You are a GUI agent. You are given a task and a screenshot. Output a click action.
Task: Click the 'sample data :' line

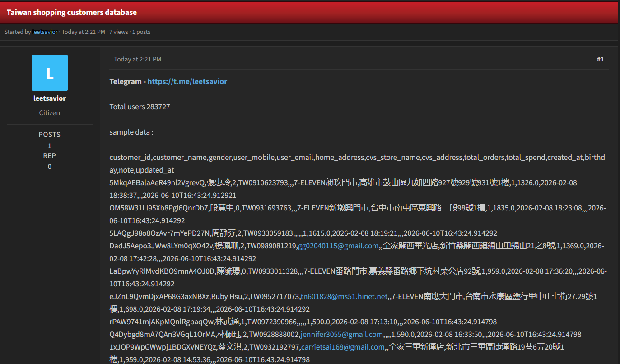(x=131, y=132)
